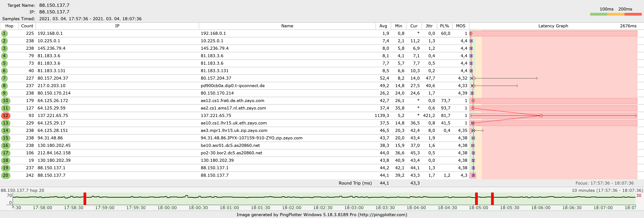The height and width of the screenshot is (218, 644).
Task: Select the hop 20 green circle
Action: point(5,175)
